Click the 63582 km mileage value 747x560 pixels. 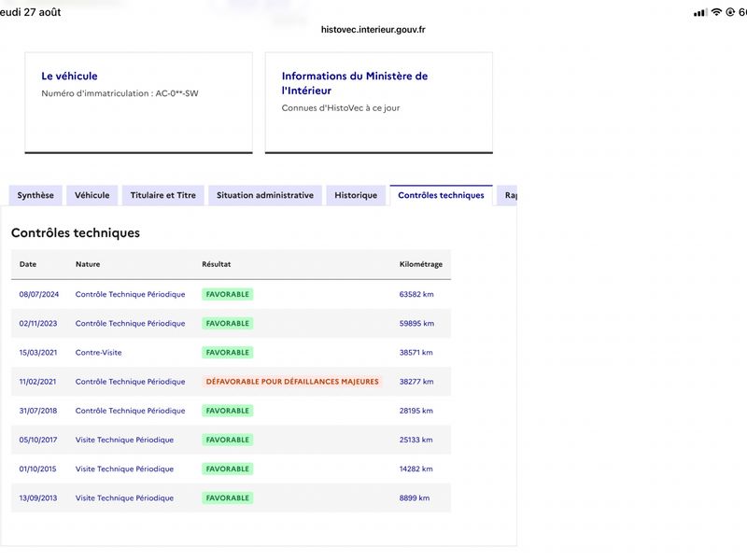[416, 294]
